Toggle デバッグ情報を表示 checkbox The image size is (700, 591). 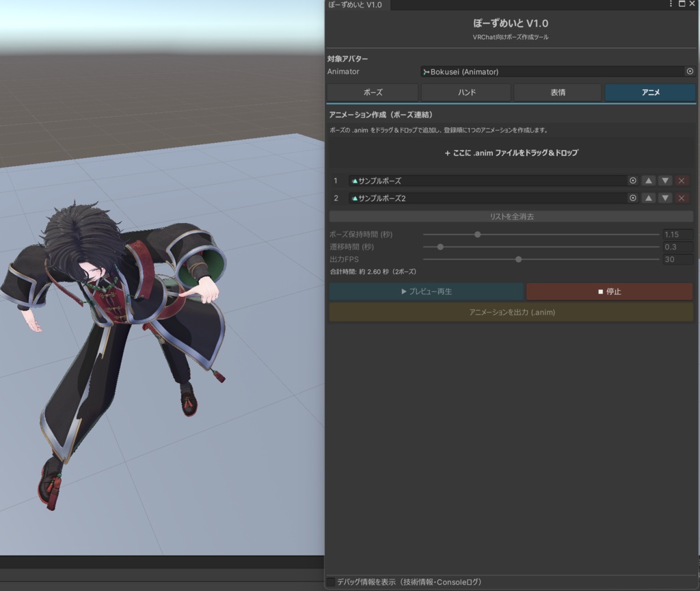click(331, 581)
